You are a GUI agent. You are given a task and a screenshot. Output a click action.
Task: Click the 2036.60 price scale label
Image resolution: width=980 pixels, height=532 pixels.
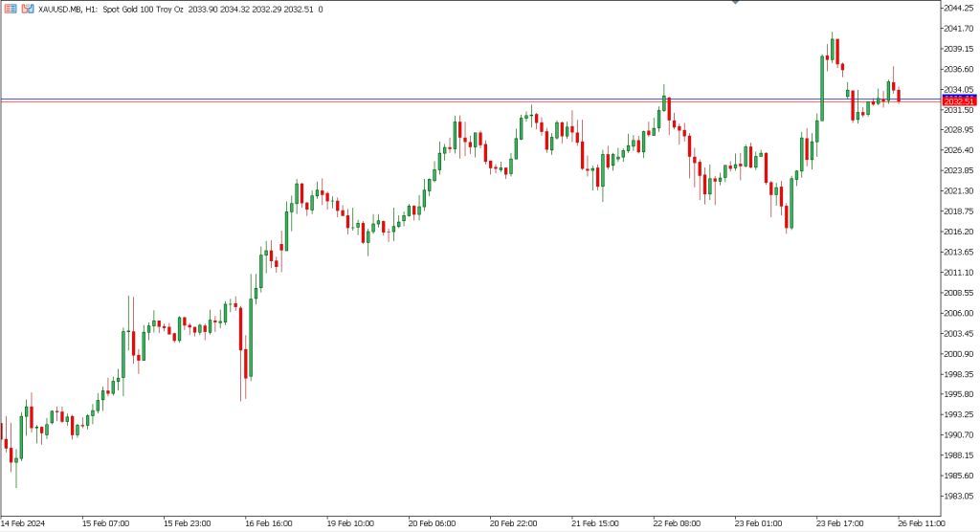(x=959, y=69)
